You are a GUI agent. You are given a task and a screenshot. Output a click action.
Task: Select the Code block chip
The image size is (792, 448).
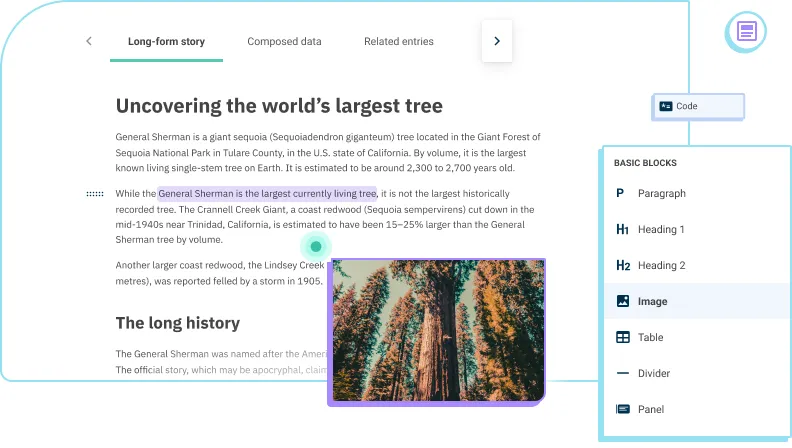[698, 106]
